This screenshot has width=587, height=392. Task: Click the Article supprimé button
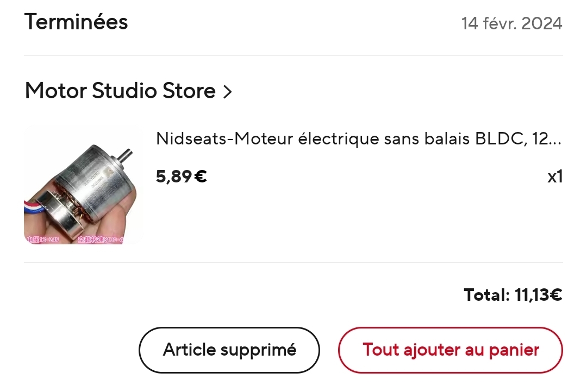pyautogui.click(x=229, y=350)
